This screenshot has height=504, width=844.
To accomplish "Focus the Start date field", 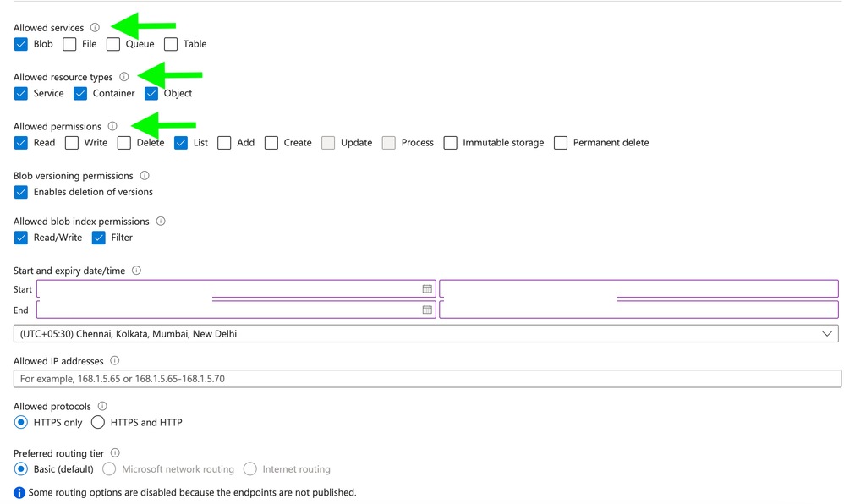I will pos(236,289).
